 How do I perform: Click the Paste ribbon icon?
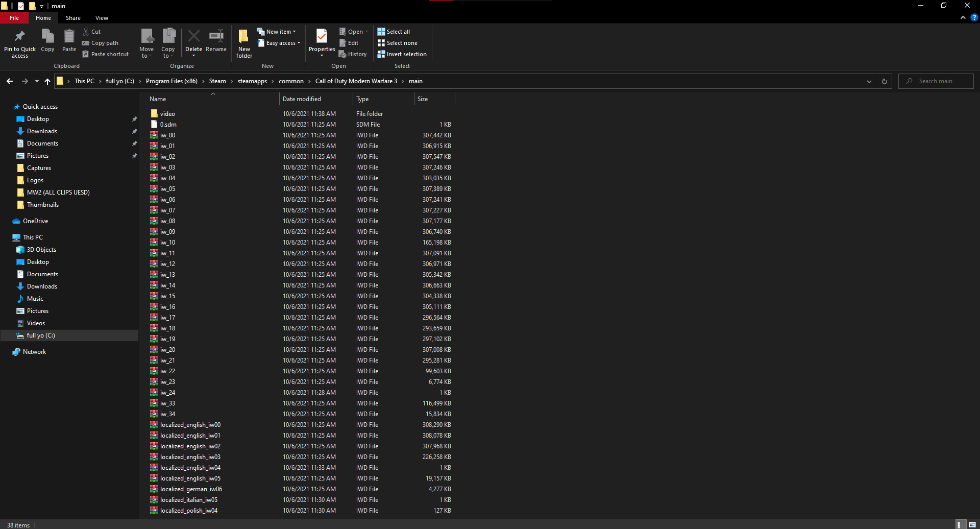pos(69,40)
